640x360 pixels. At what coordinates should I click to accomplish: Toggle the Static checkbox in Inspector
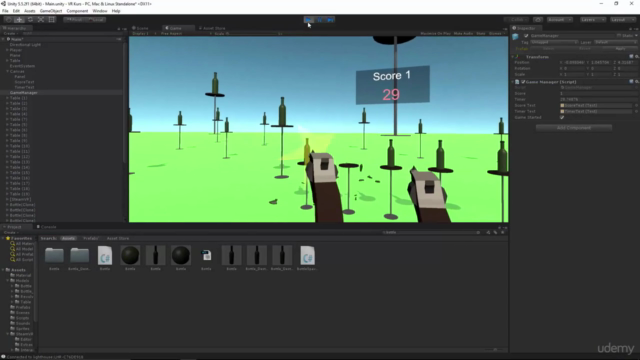click(x=619, y=36)
